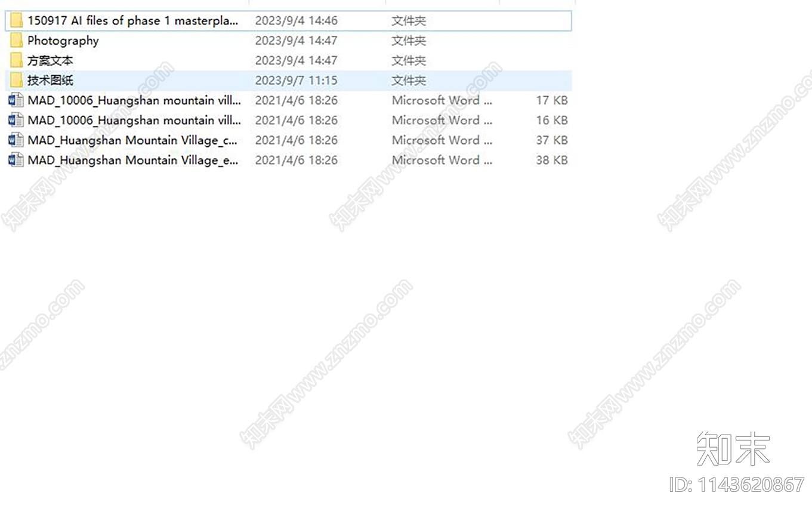Click Word icon of 17 KB Huangshan document
Image resolution: width=812 pixels, height=508 pixels.
coord(16,100)
